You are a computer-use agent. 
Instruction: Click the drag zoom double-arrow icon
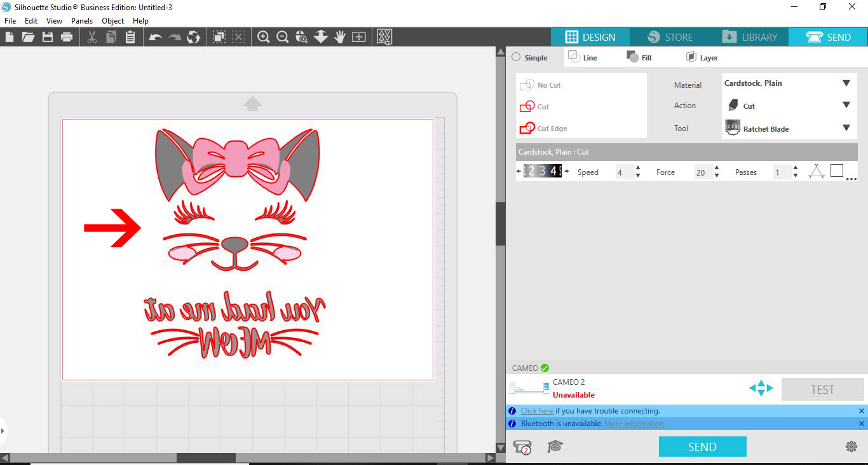(321, 37)
